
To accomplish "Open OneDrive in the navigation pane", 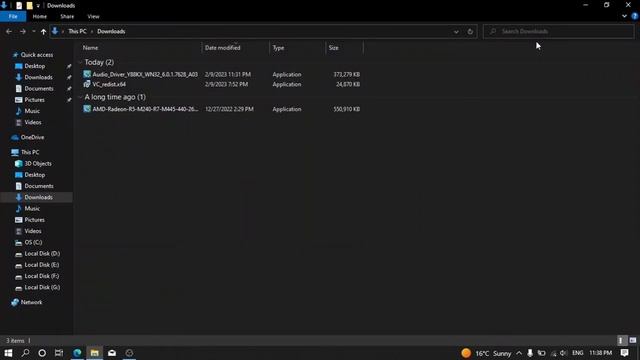I will tap(32, 137).
